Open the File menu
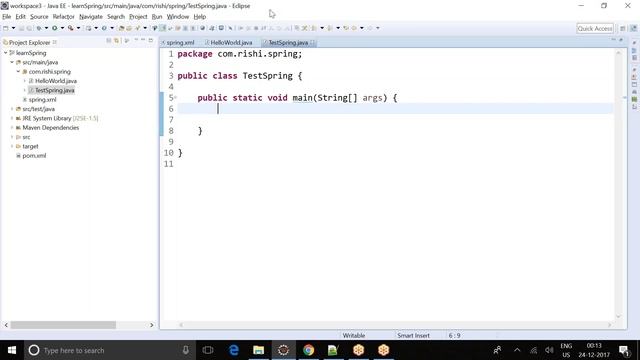 tap(7, 17)
